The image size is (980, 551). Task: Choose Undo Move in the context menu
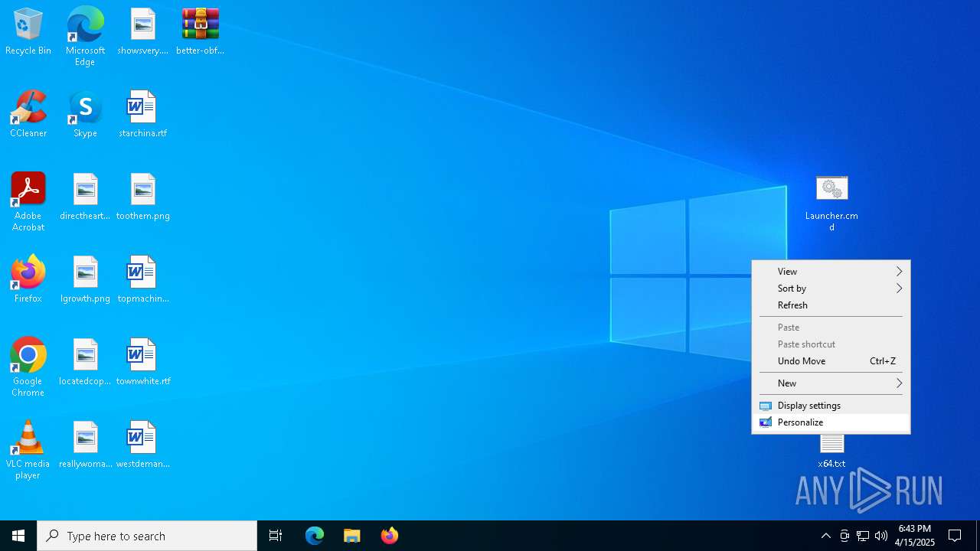click(831, 361)
